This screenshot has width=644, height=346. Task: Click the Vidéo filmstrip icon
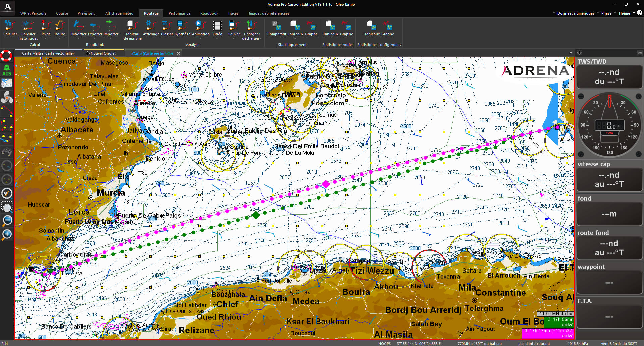(217, 25)
